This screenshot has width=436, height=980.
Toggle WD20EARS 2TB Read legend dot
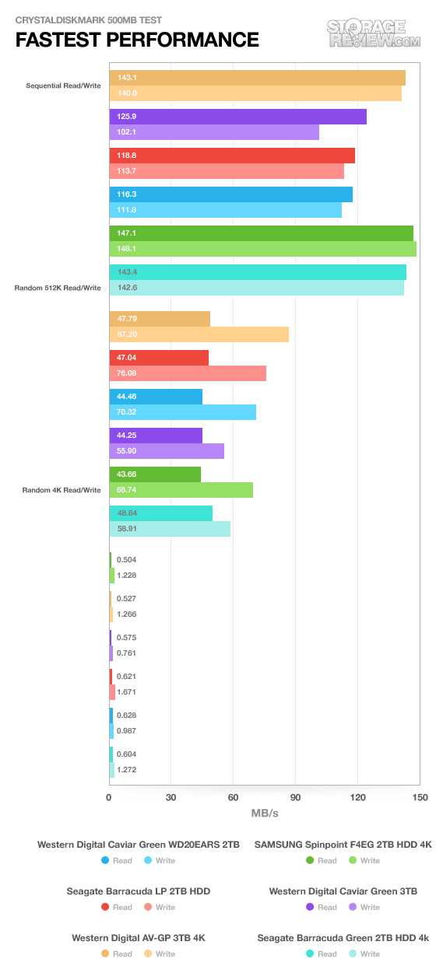click(105, 860)
